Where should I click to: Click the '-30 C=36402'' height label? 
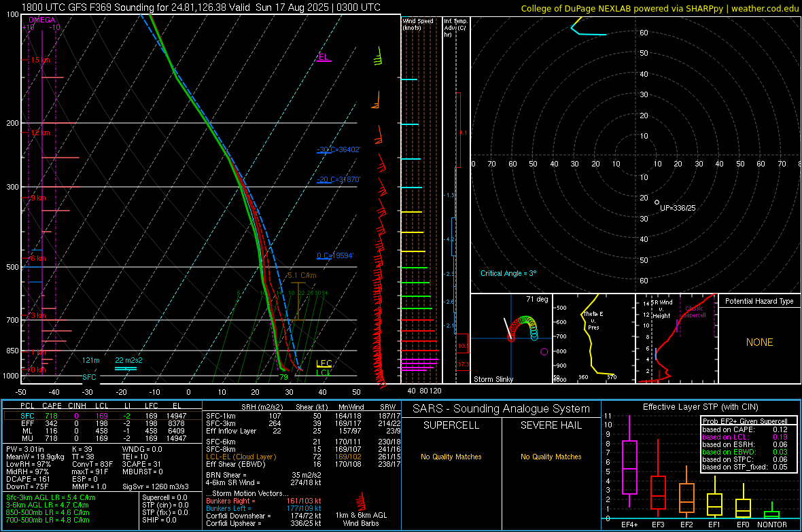tap(338, 150)
